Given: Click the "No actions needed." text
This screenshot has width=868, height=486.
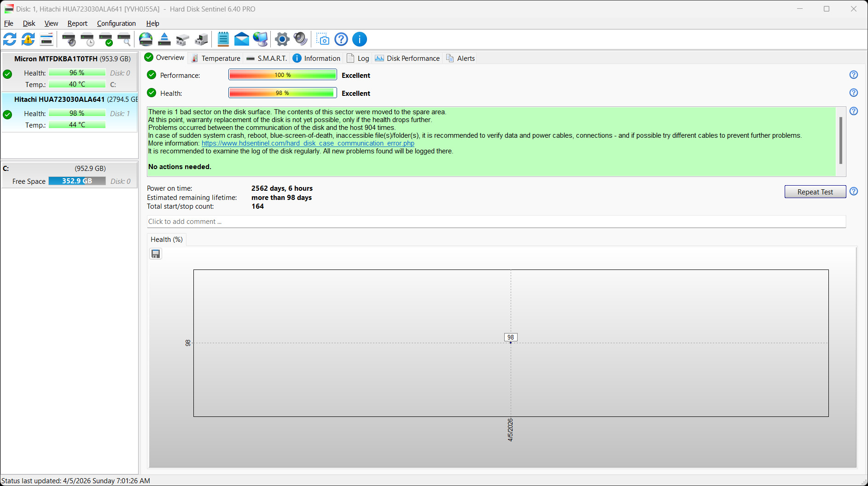Looking at the screenshot, I should coord(180,167).
